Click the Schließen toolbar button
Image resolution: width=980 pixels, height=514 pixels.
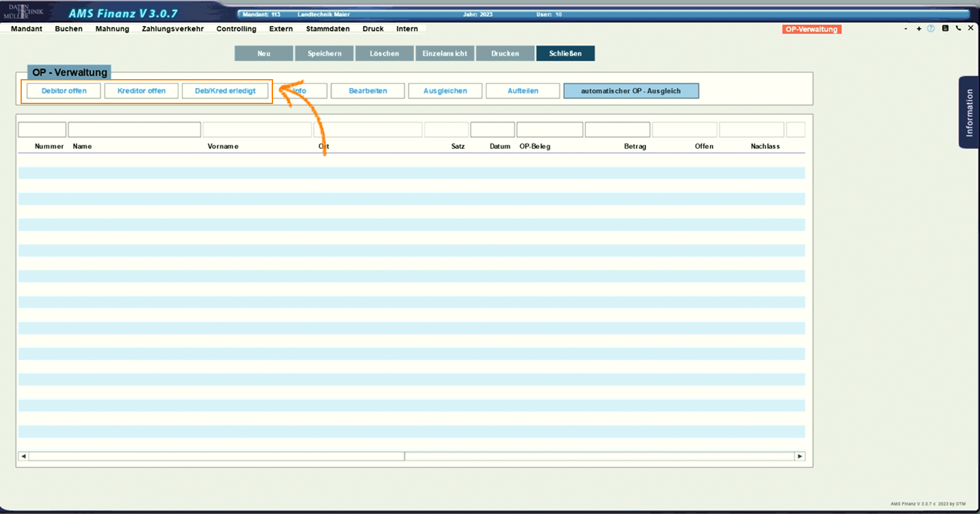pos(565,54)
